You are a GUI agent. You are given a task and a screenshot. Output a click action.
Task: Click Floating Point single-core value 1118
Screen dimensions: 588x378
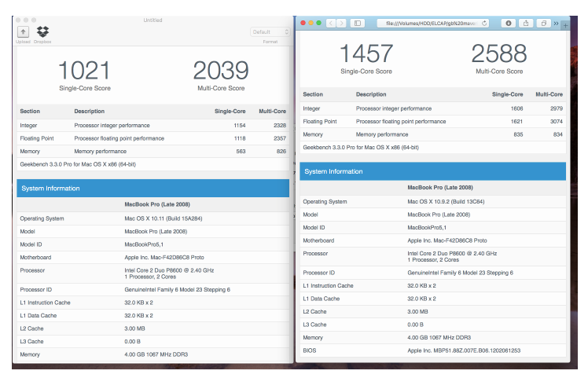click(x=240, y=138)
